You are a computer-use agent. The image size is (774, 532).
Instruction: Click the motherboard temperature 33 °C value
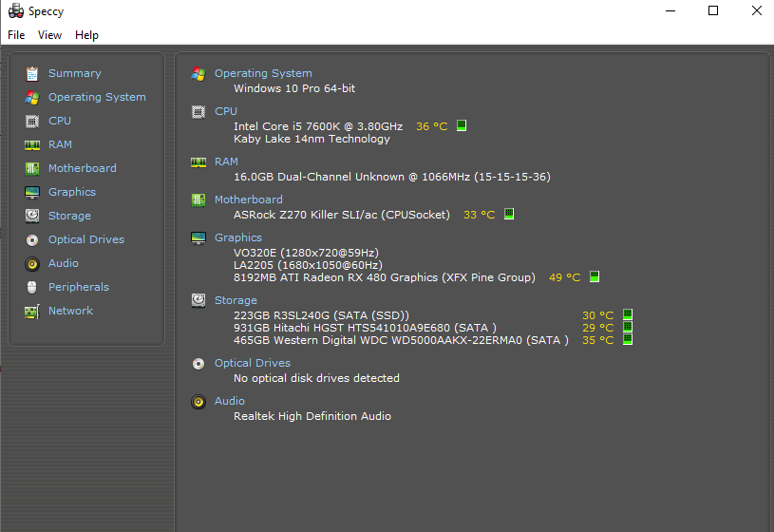pos(480,215)
